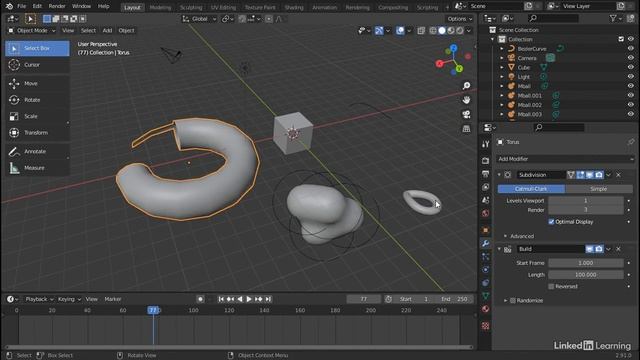Screen dimensions: 640x360
Task: Uncheck Optimal Display checkbox
Action: pos(551,222)
